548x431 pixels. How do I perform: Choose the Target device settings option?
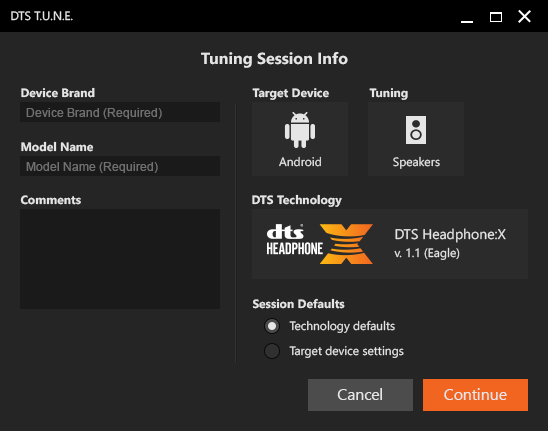272,351
